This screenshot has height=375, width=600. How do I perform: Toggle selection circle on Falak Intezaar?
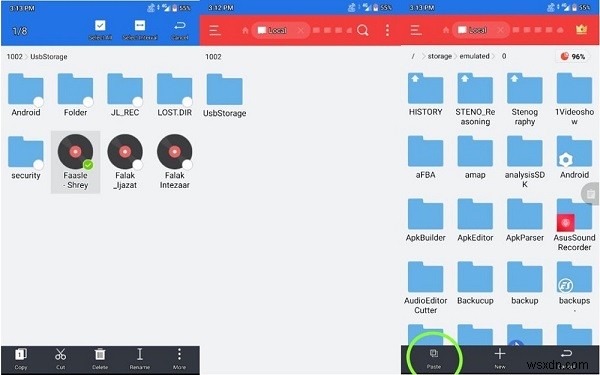tap(187, 165)
